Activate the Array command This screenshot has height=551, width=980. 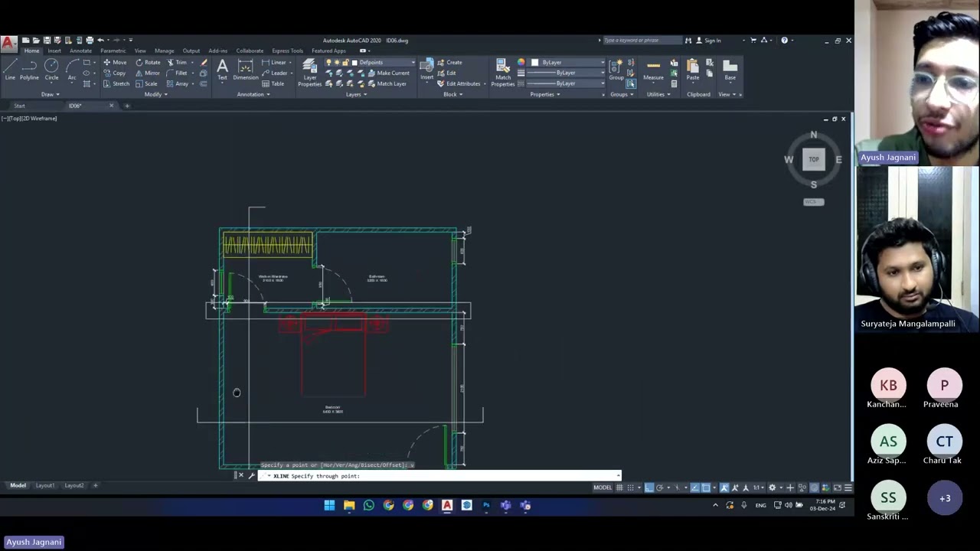[x=178, y=84]
